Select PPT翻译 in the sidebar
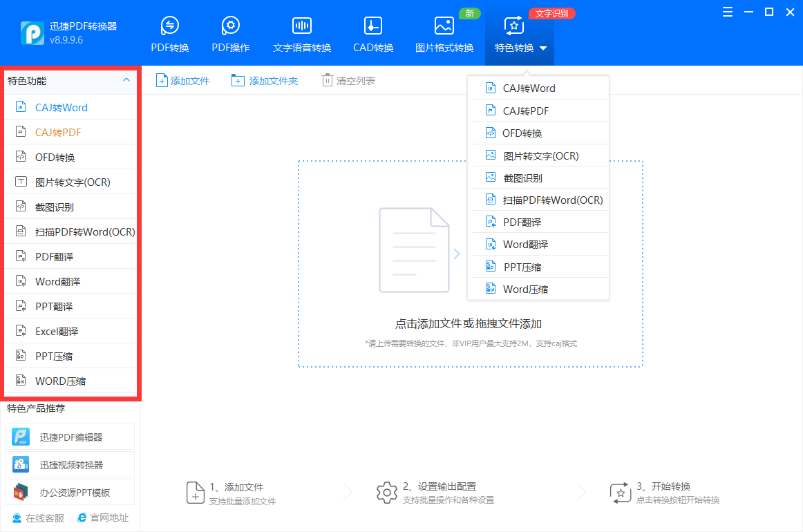Viewport: 803px width, 532px height. [70, 306]
